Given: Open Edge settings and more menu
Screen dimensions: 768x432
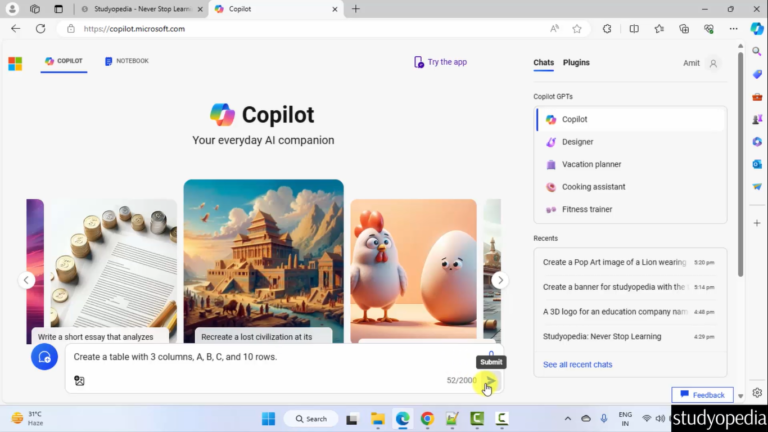Looking at the screenshot, I should 733,29.
